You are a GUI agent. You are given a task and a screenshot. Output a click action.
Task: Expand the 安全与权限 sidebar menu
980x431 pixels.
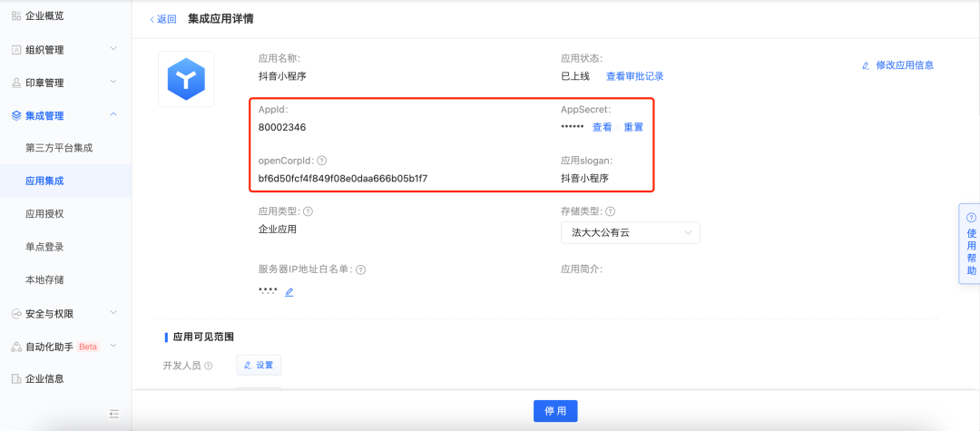tap(65, 314)
